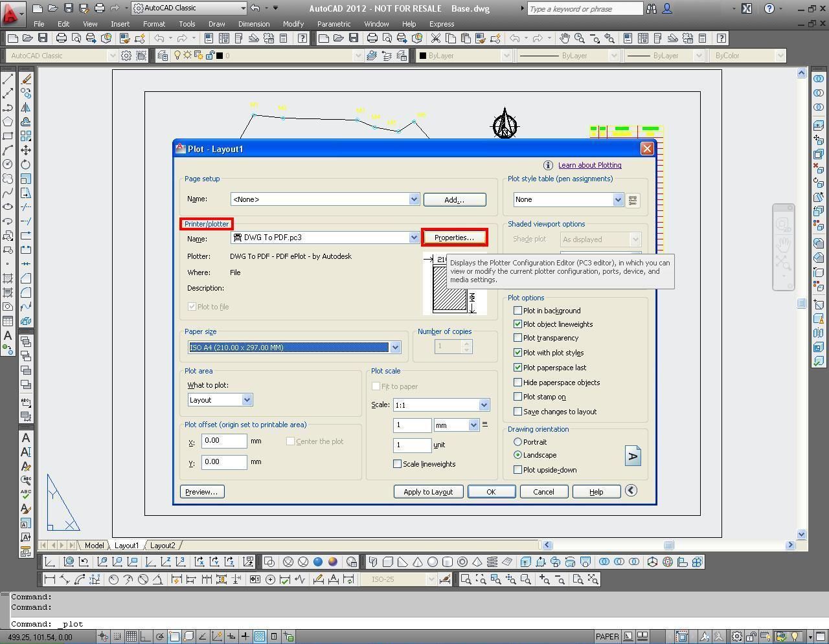Open the Parametric menu
This screenshot has height=644, width=829.
point(334,24)
